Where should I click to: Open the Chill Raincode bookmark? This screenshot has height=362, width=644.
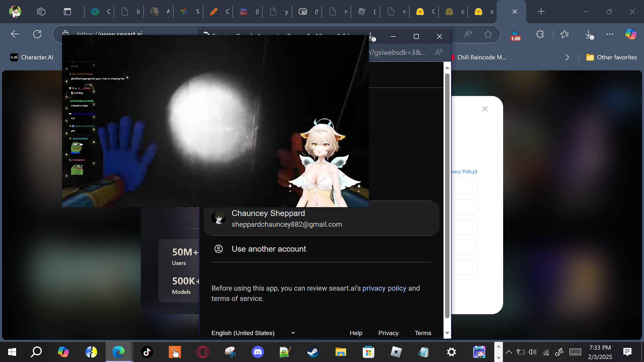(479, 57)
